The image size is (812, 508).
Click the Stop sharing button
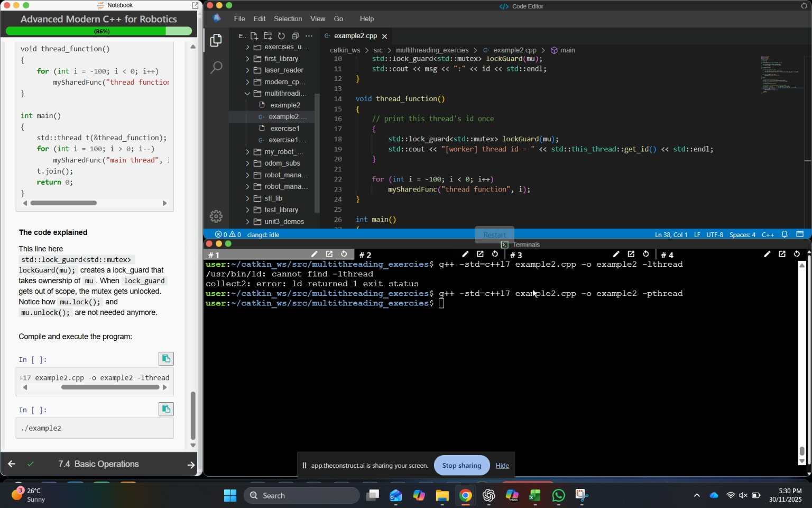[x=462, y=466]
